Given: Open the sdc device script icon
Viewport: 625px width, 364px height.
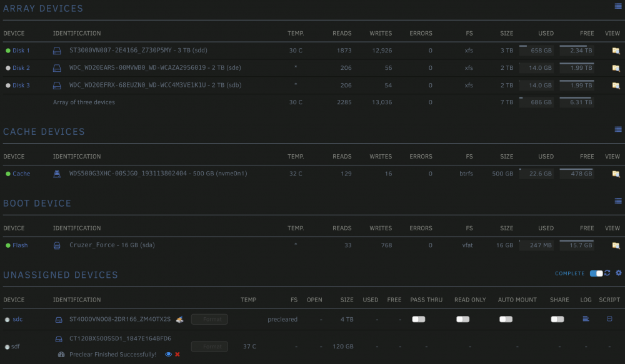Looking at the screenshot, I should [609, 318].
